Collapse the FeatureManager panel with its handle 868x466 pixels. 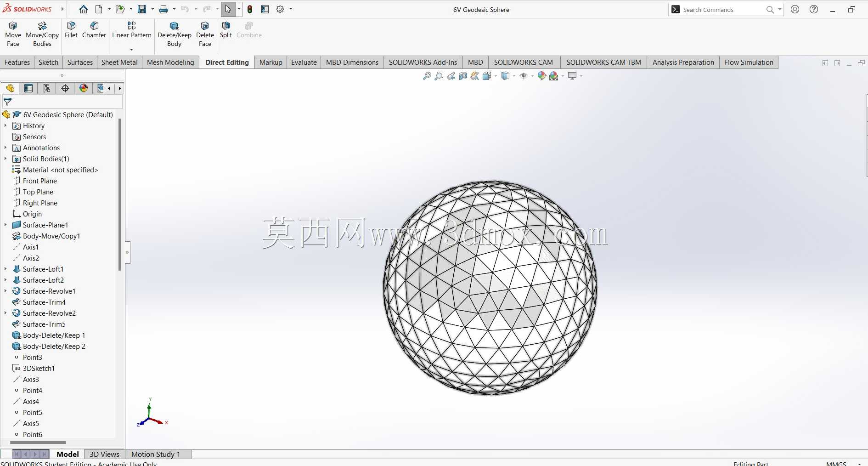(127, 252)
